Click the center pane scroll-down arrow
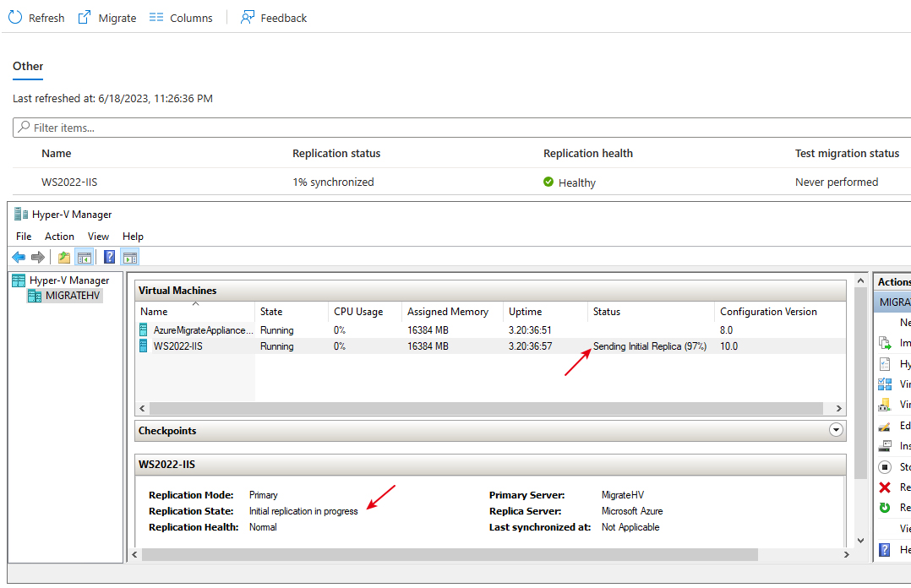911x588 pixels. 860,541
